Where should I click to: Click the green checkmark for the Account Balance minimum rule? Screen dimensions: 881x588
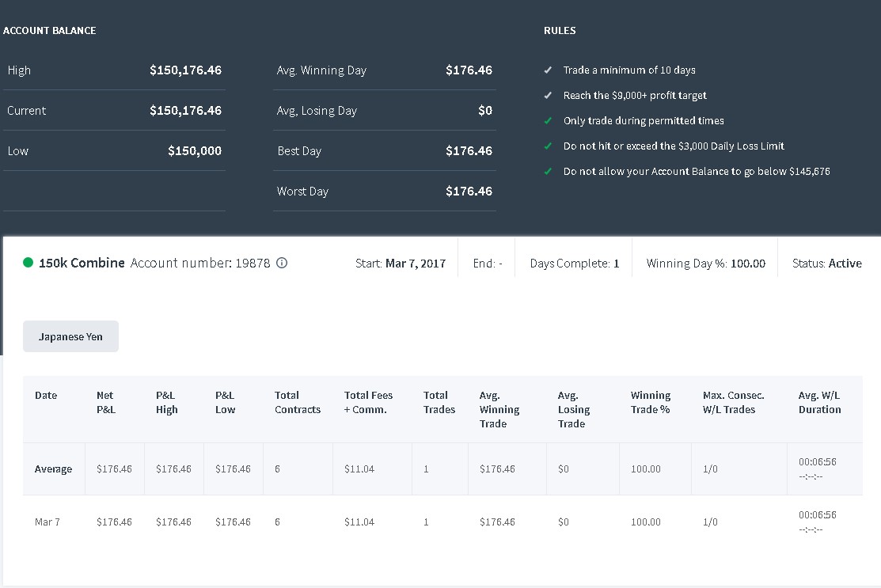click(x=548, y=171)
